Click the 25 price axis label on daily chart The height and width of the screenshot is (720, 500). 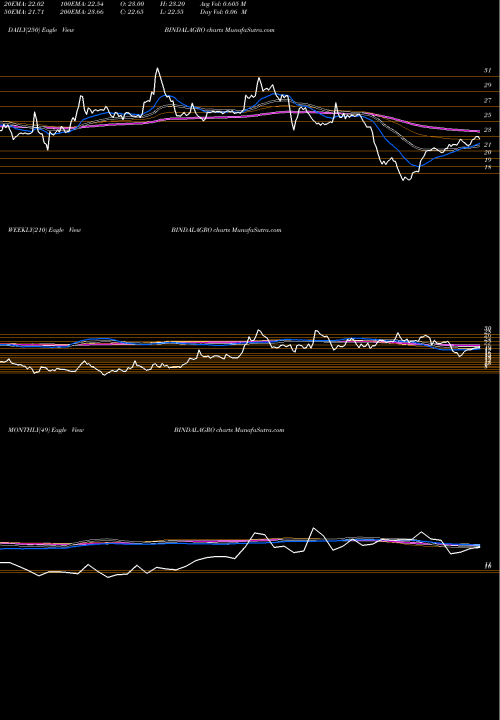487,115
